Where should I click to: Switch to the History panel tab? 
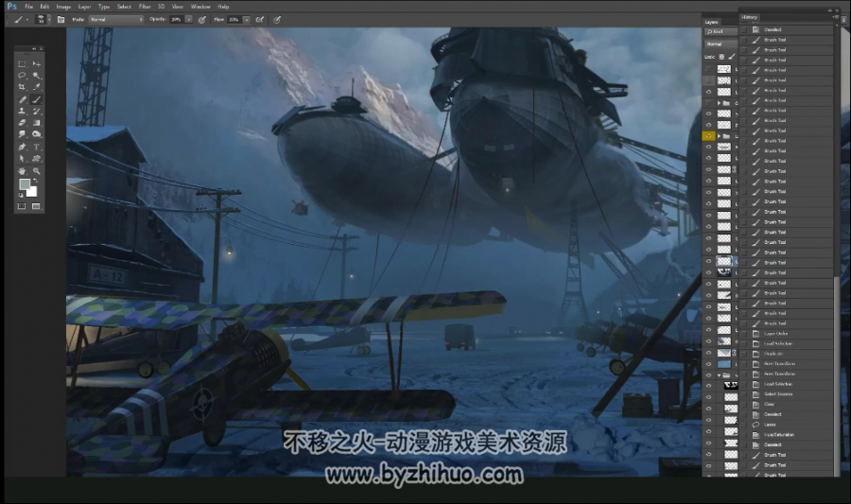(750, 17)
